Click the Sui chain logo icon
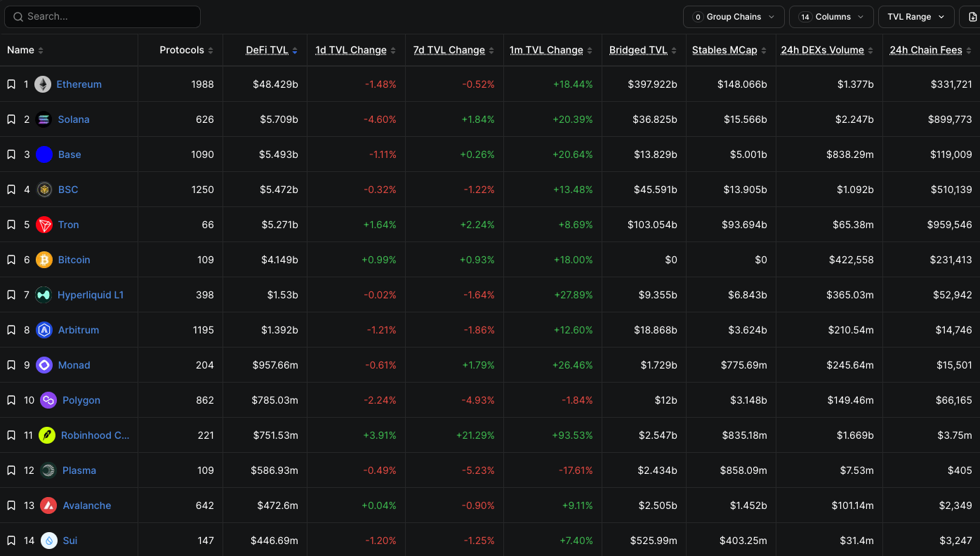 coord(49,541)
